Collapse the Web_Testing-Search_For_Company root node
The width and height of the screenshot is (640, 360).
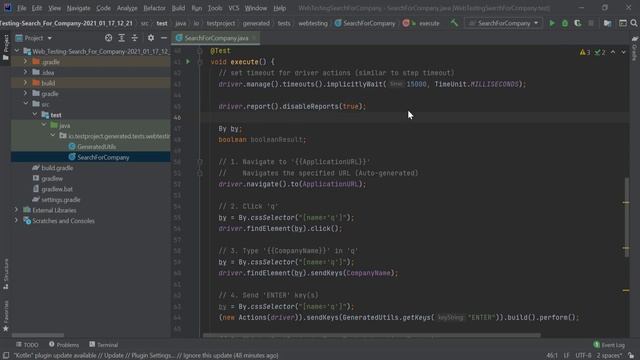pyautogui.click(x=17, y=51)
